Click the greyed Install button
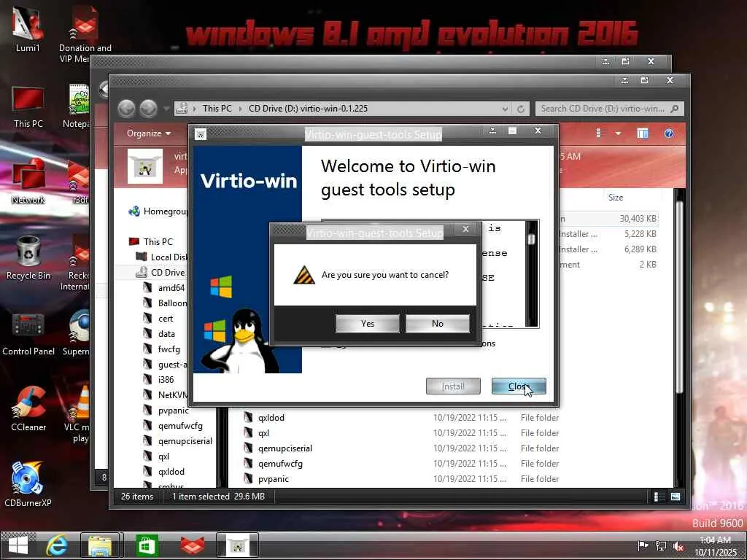Viewport: 747px width, 560px height. (x=453, y=386)
